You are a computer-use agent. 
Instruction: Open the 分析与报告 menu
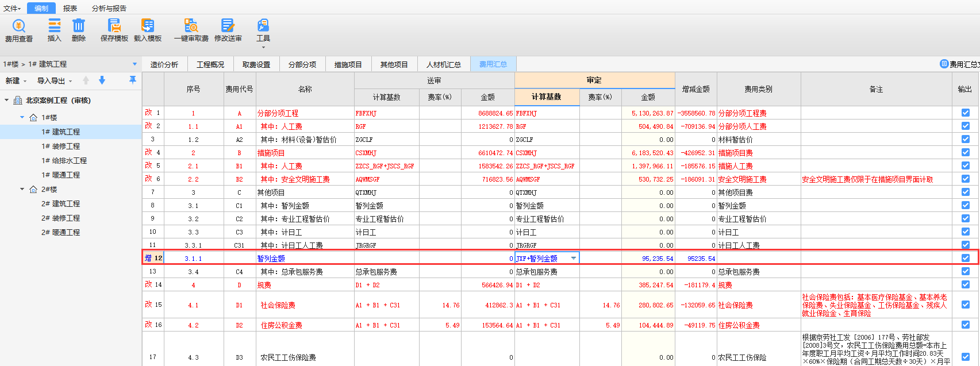(109, 8)
